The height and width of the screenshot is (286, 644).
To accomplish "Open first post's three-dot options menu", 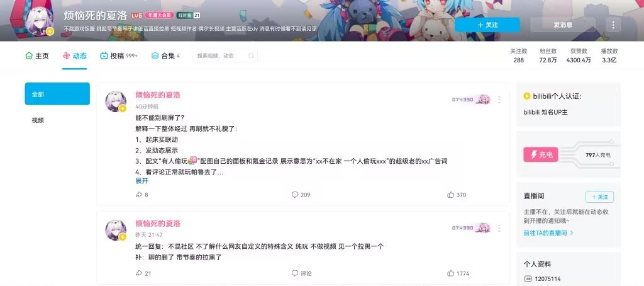I will coord(499,100).
